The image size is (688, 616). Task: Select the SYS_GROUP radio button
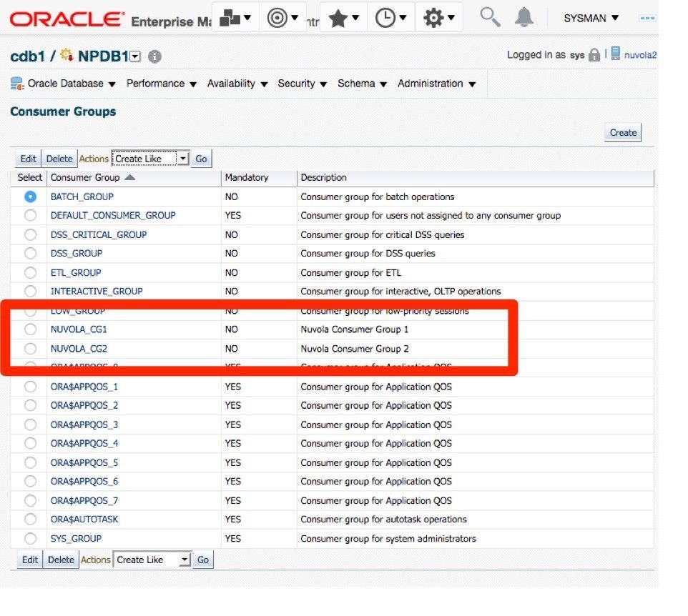pyautogui.click(x=30, y=538)
